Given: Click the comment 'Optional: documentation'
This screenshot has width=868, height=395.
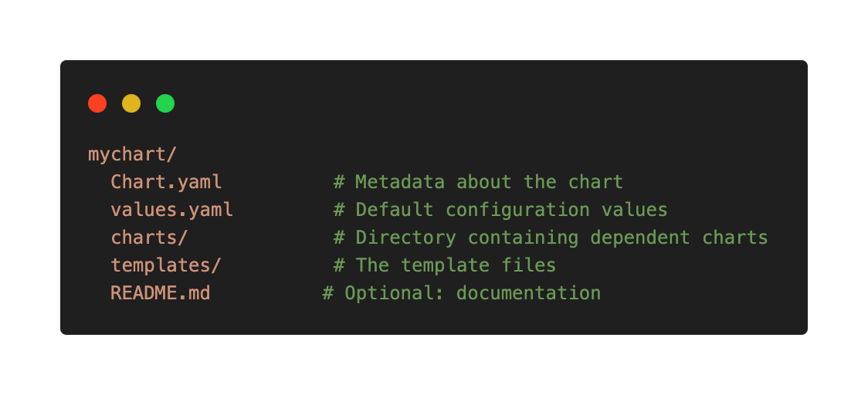Looking at the screenshot, I should point(473,292).
